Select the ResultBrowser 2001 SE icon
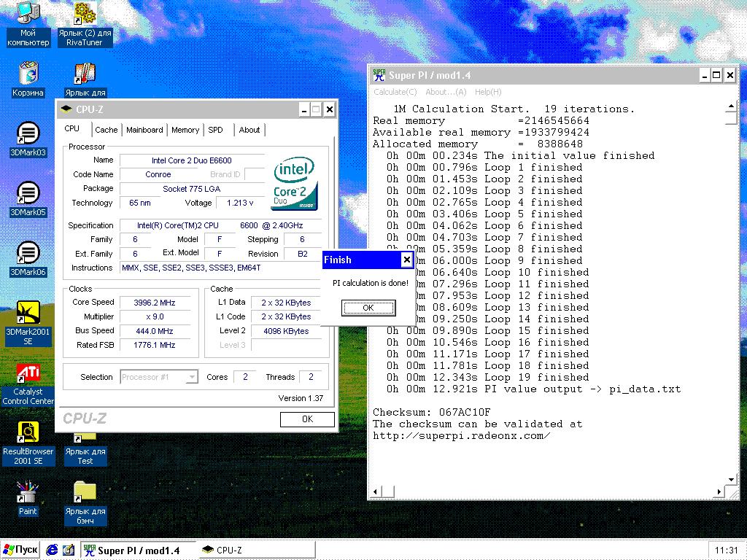Screen dimensions: 747x560 pos(28,443)
